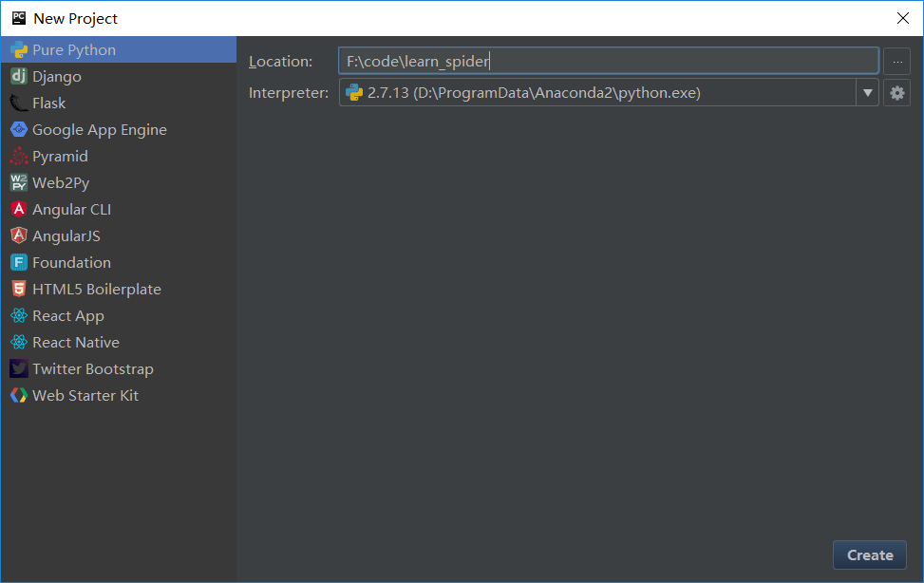
Task: Click the Web Starter Kit icon
Action: click(19, 395)
